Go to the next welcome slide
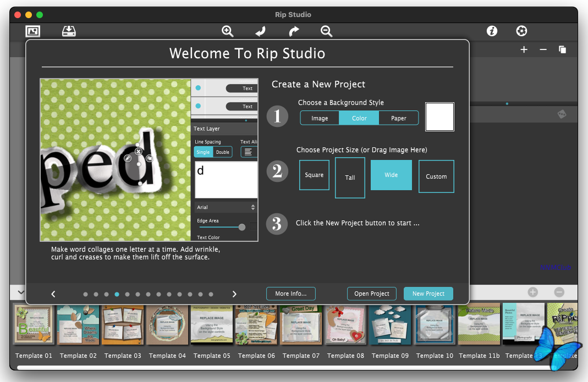This screenshot has width=588, height=382. tap(234, 294)
